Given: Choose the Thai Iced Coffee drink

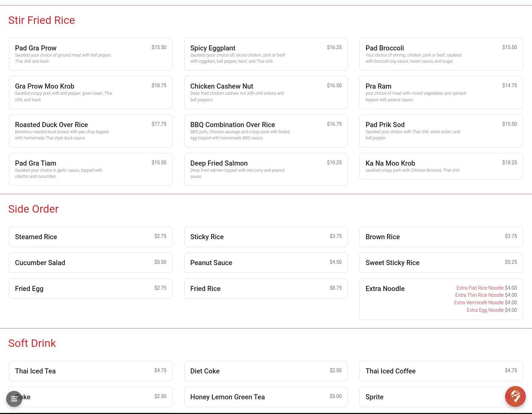Looking at the screenshot, I should (441, 371).
